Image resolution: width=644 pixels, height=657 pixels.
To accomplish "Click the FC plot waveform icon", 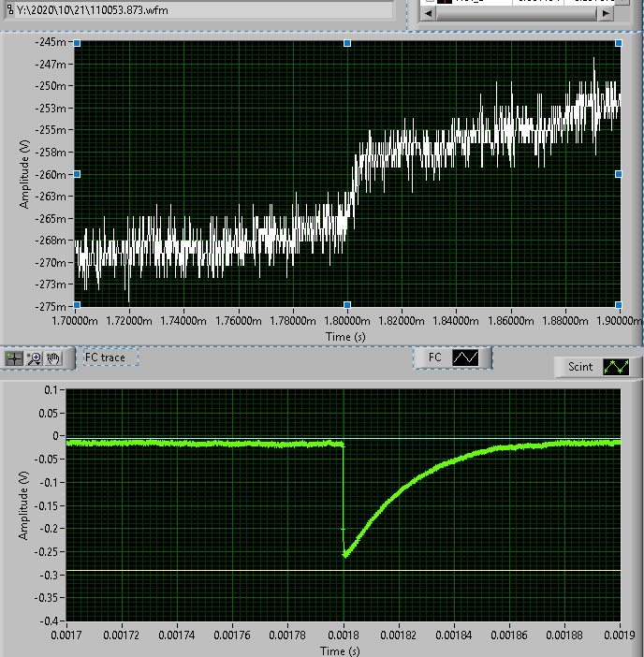I will click(465, 358).
